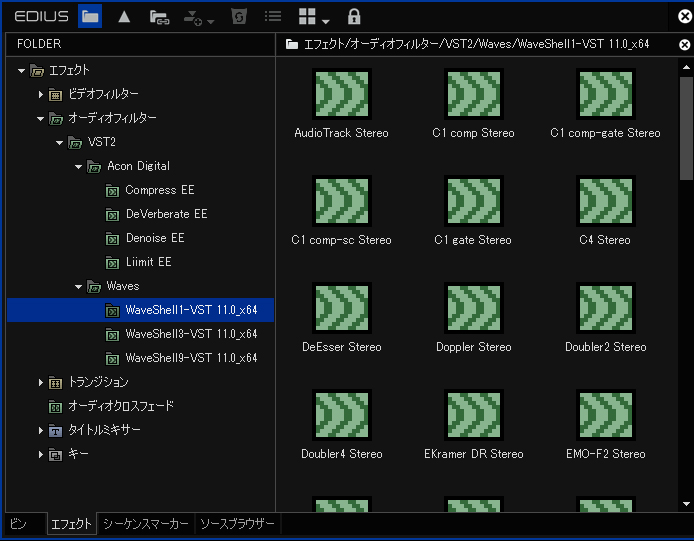The image size is (694, 541).
Task: Select the Doppler Stereo effect icon
Action: 474,308
